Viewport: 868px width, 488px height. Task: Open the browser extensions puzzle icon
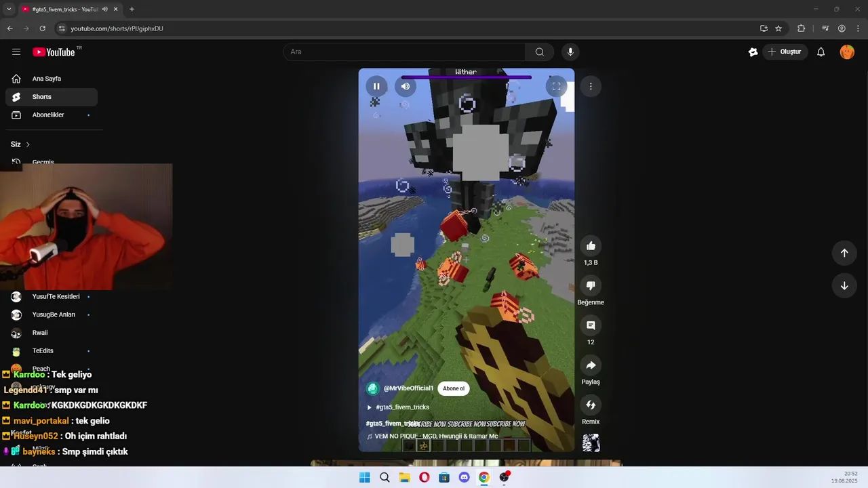[x=801, y=28]
